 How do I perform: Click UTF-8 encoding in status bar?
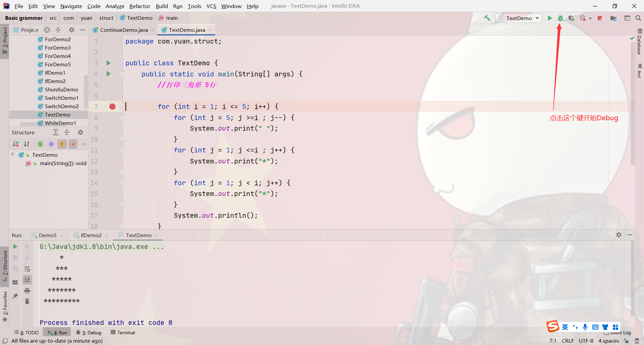pos(586,341)
